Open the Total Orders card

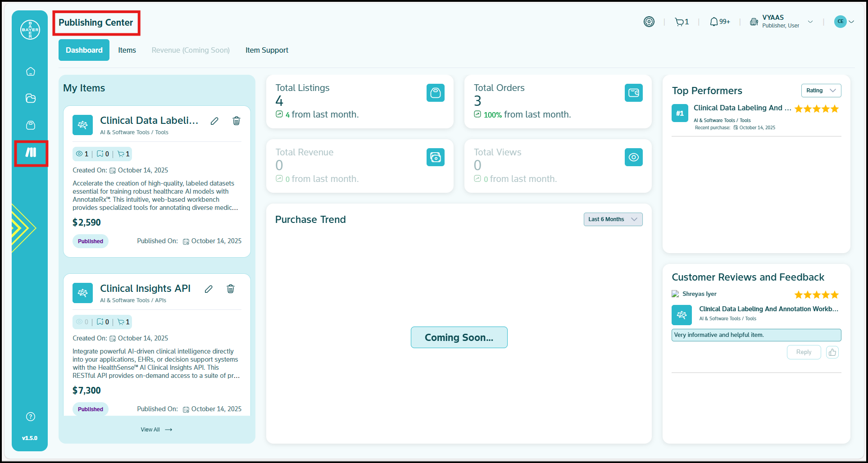(x=558, y=101)
